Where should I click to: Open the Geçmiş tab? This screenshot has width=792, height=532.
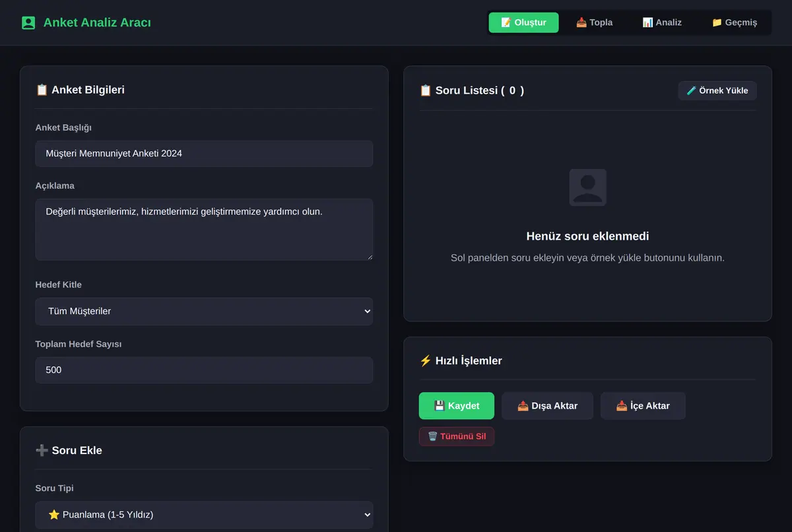click(734, 22)
